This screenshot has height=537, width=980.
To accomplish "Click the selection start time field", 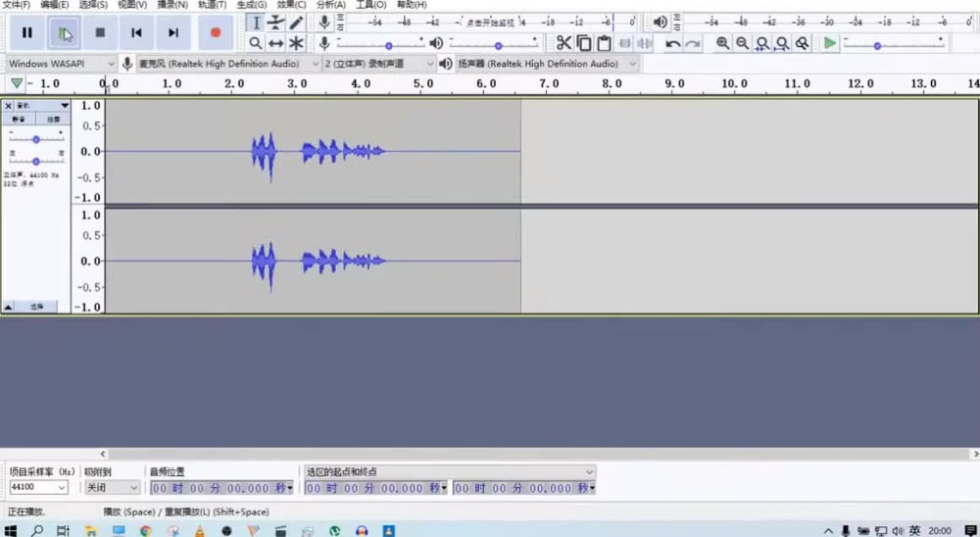I will click(x=375, y=488).
